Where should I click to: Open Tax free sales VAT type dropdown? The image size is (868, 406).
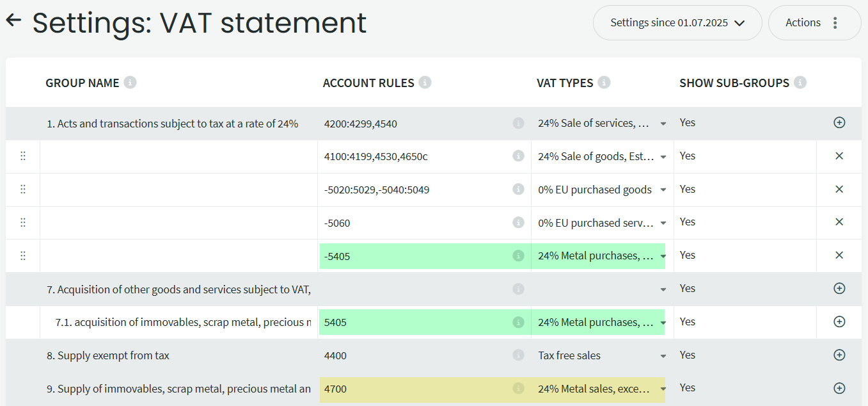pos(663,356)
